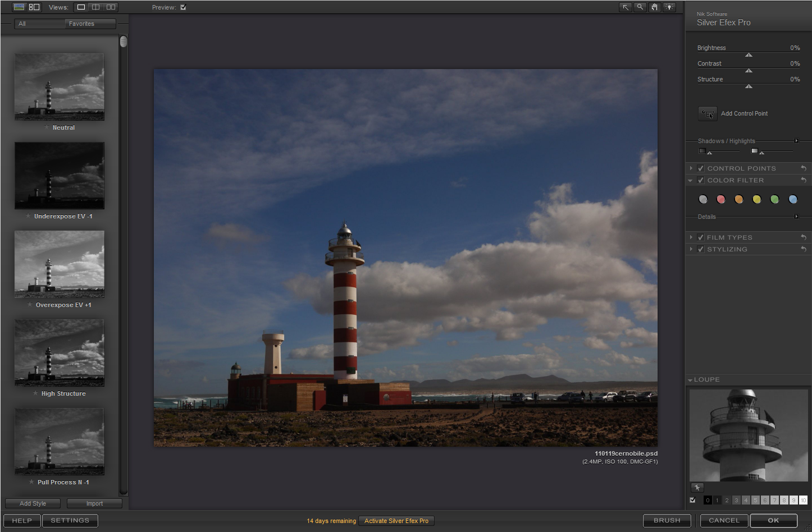The width and height of the screenshot is (812, 532).
Task: Choose the hand pan tool
Action: [654, 7]
